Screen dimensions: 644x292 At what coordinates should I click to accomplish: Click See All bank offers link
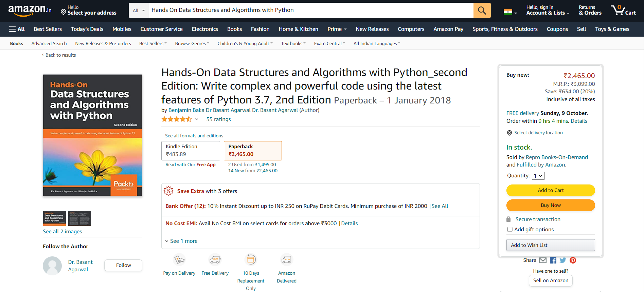pos(440,206)
